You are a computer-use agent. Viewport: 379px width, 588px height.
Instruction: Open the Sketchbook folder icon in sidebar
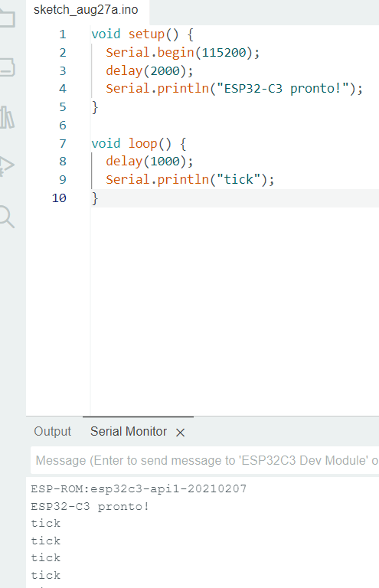pyautogui.click(x=7, y=18)
